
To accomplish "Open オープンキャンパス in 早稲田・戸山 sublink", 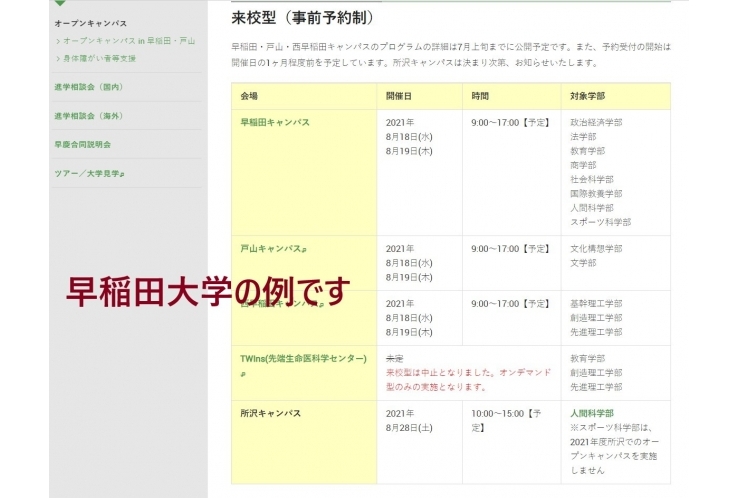I will [x=129, y=41].
